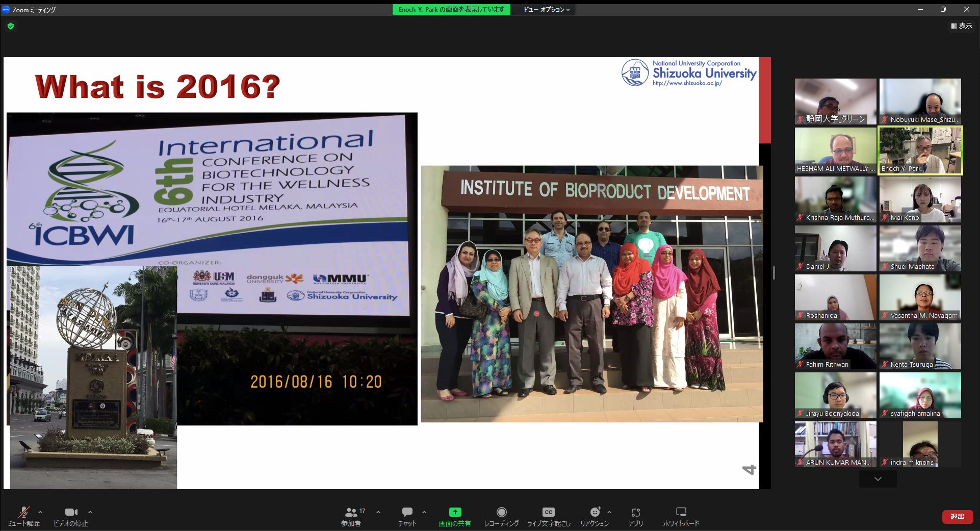Image resolution: width=980 pixels, height=531 pixels.
Task: Select ARUN KUMAR MAN video tile
Action: click(835, 444)
